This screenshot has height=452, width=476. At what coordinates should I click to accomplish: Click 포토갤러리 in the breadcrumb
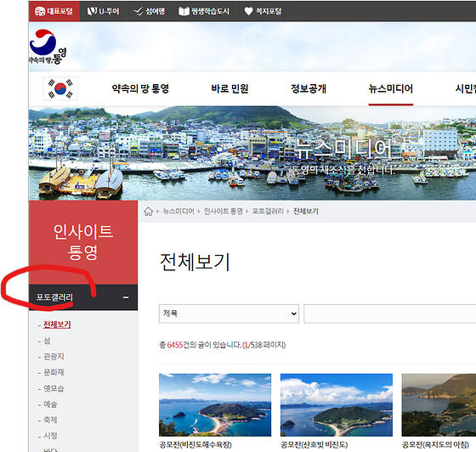coord(268,212)
